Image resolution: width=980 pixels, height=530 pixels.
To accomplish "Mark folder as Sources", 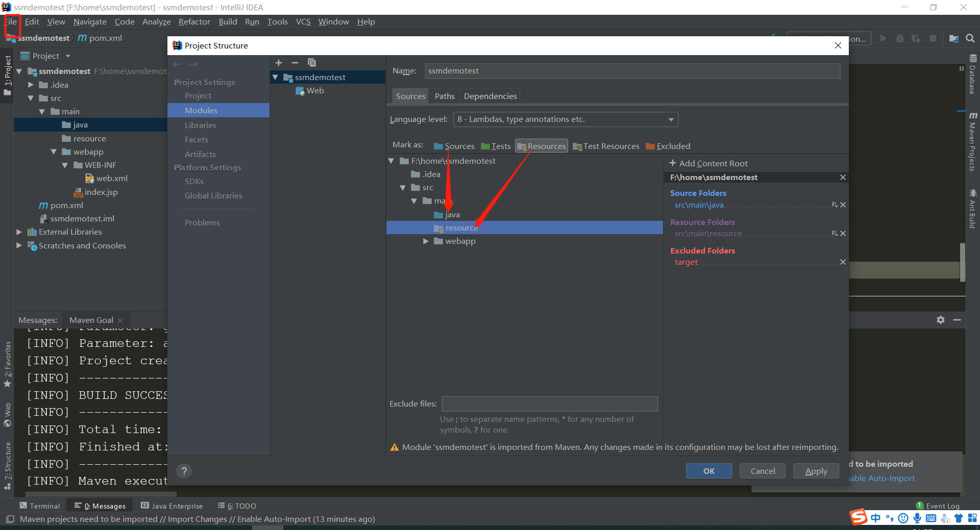I will 454,146.
